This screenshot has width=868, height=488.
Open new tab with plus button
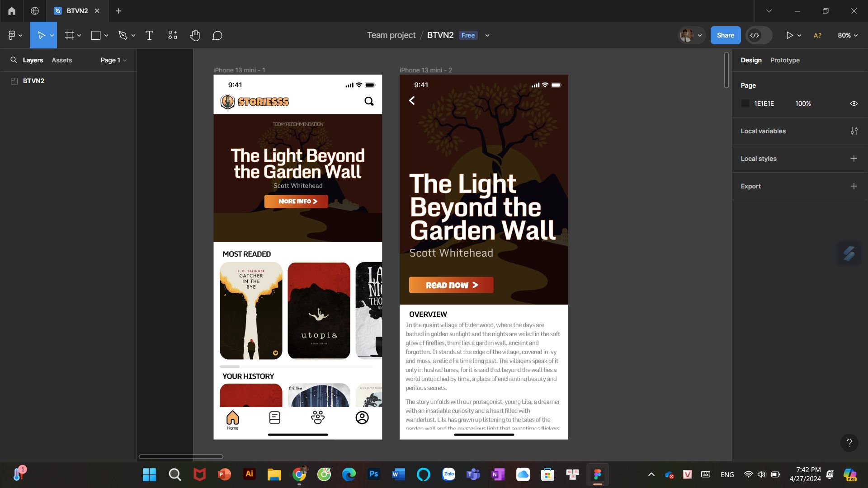[118, 11]
